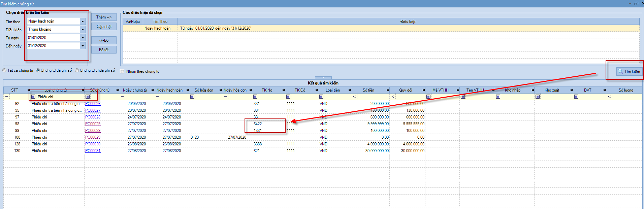
Task: Pin the Ngày chứng từ column
Action: click(152, 90)
